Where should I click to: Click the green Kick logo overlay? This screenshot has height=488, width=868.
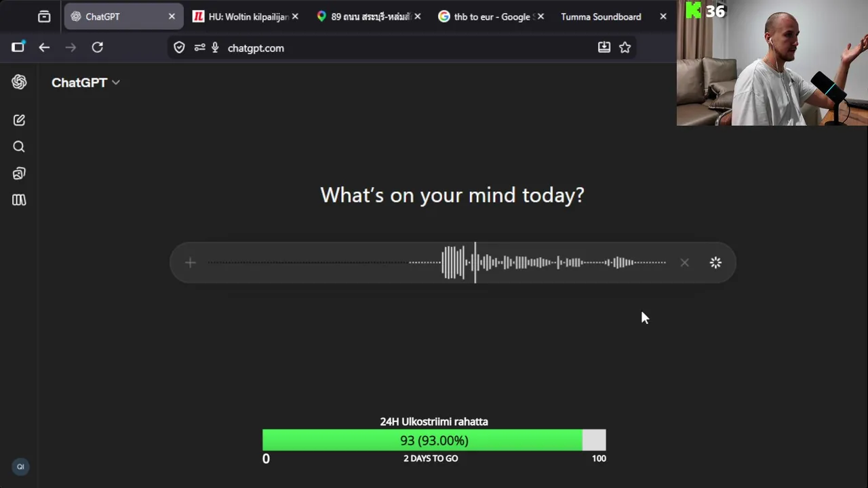[693, 10]
